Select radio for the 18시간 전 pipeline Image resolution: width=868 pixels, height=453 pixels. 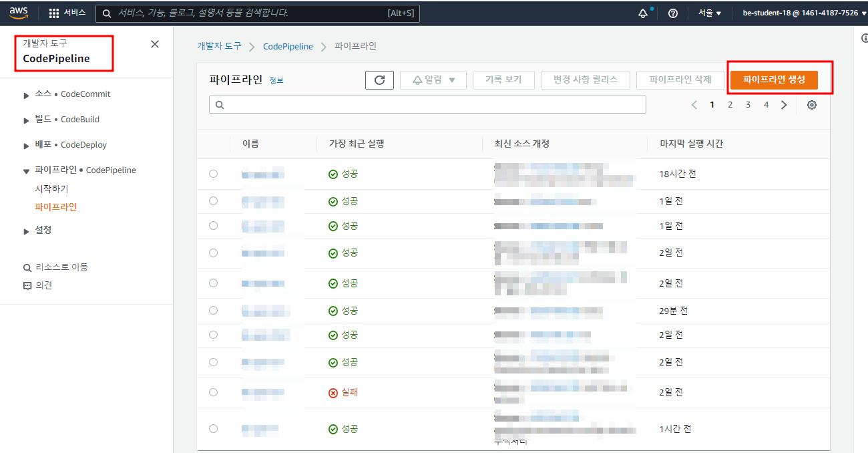click(213, 174)
